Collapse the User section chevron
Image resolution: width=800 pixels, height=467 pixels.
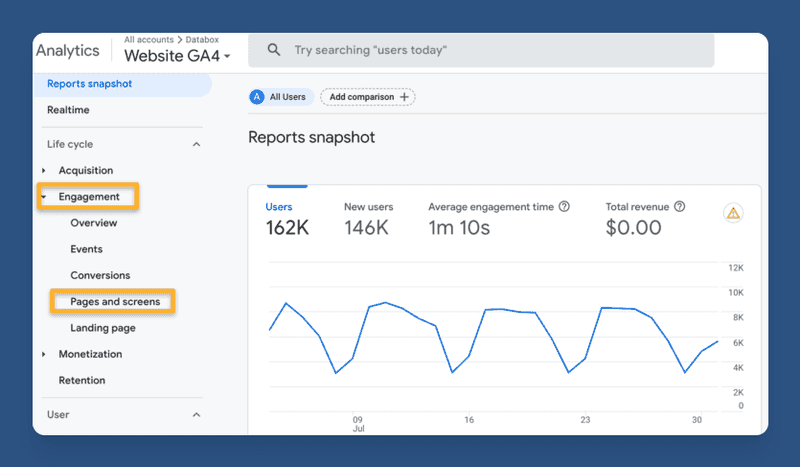[196, 415]
